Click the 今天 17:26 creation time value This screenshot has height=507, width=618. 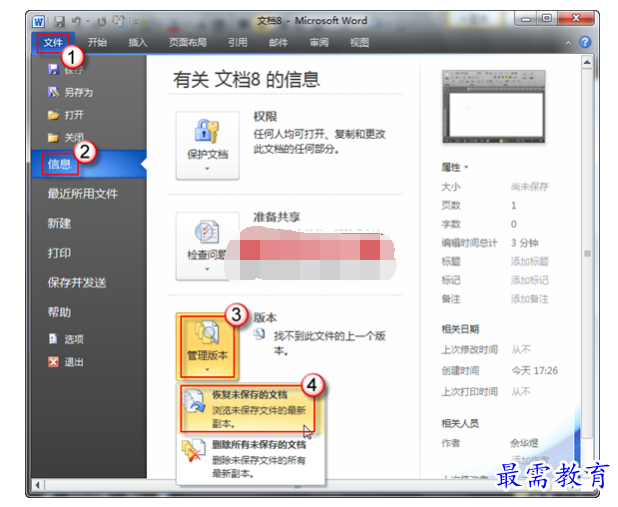pos(534,371)
